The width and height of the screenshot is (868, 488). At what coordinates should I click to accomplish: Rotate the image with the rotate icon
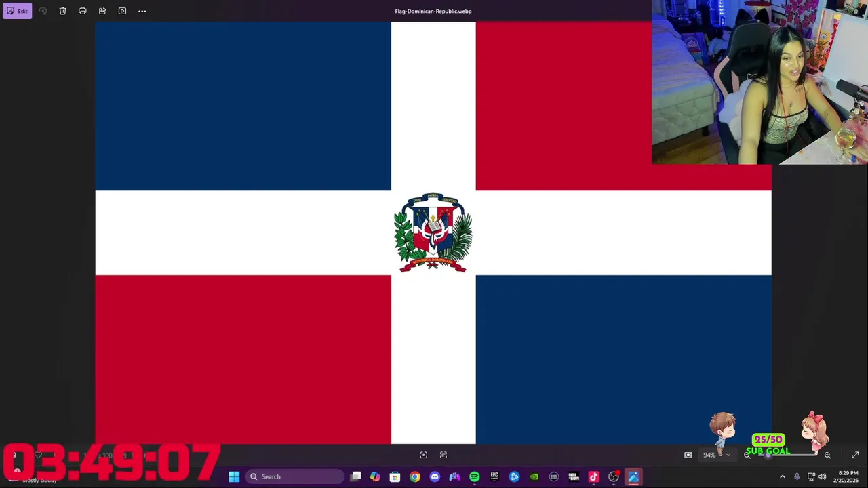click(43, 11)
